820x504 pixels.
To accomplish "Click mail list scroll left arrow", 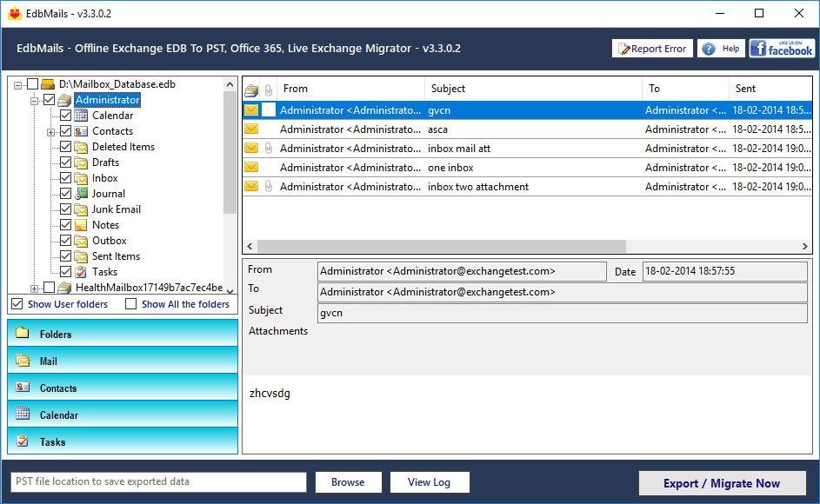I will pos(250,246).
